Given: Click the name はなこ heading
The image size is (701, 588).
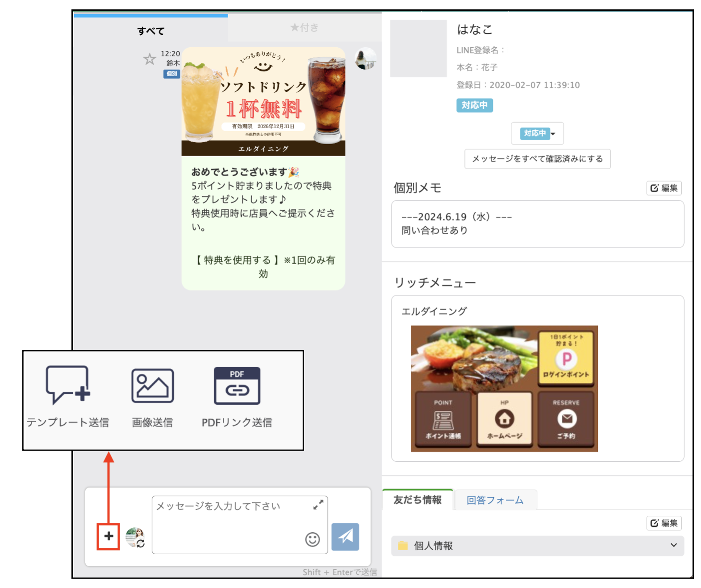Looking at the screenshot, I should click(475, 29).
